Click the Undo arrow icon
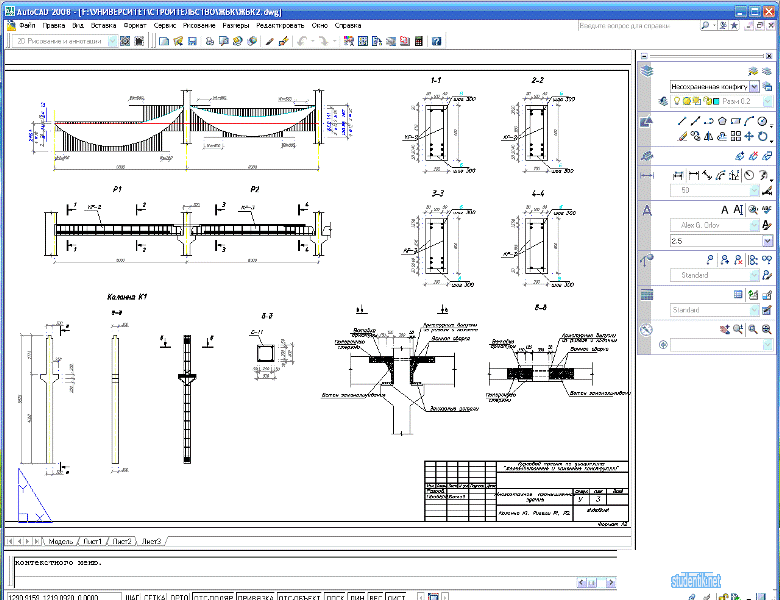This screenshot has height=600, width=780. tap(301, 41)
